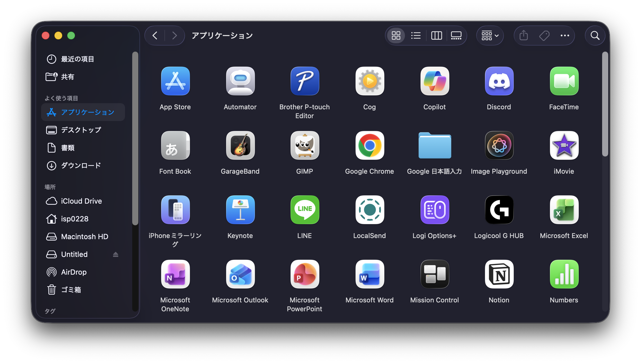The image size is (641, 364).
Task: Click the back navigation arrow
Action: [x=155, y=36]
